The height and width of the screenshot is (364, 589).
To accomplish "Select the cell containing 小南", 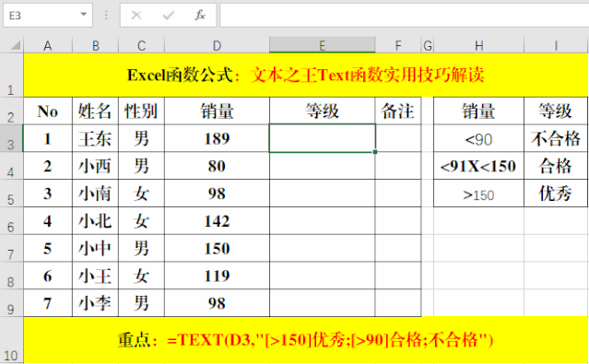I will [96, 194].
